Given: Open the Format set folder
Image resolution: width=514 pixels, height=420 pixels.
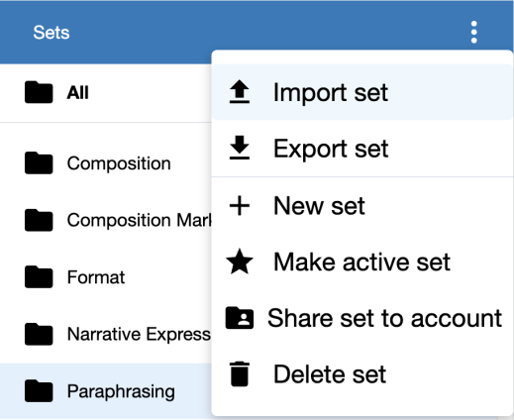Looking at the screenshot, I should pos(106,277).
